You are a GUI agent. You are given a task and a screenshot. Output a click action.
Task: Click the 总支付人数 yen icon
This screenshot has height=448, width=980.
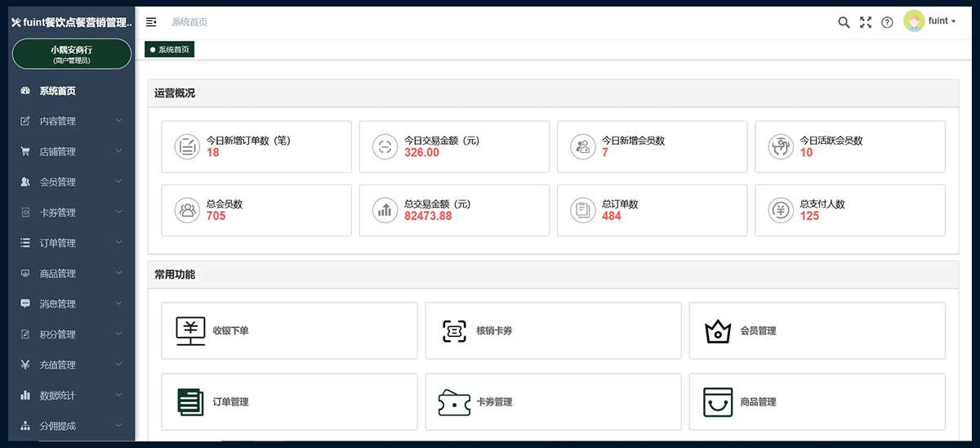point(781,210)
